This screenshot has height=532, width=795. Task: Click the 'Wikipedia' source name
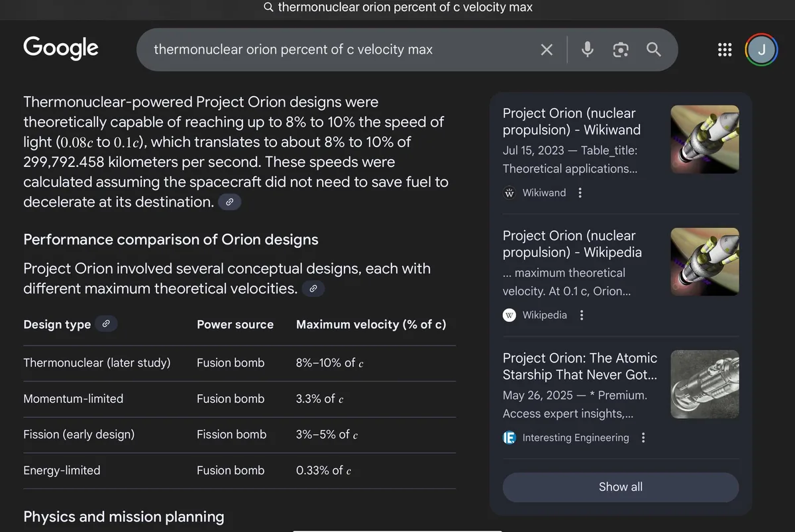[x=545, y=315]
